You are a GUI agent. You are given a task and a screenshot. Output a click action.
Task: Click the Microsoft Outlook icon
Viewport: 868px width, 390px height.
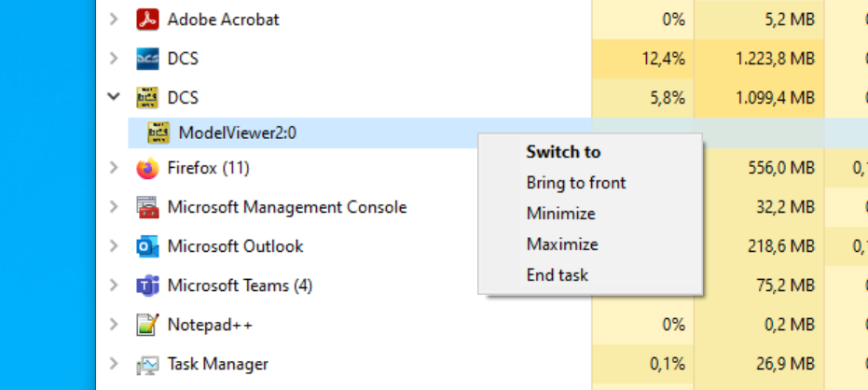(x=147, y=246)
